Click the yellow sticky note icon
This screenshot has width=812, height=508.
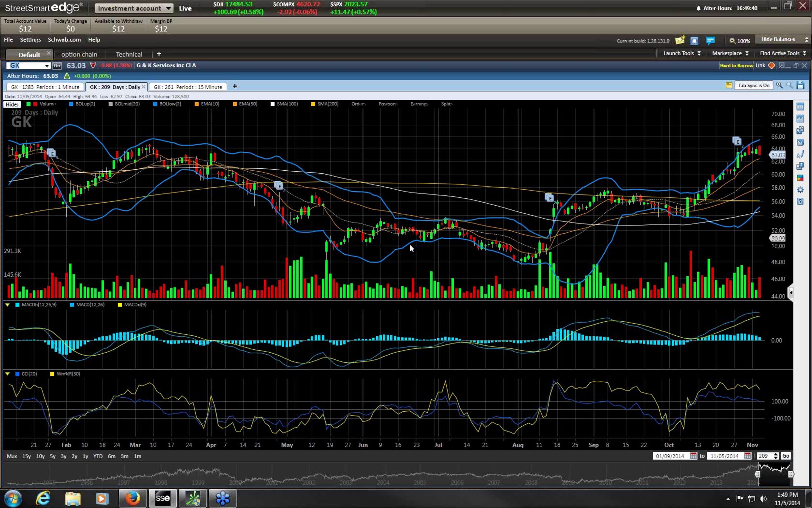tap(729, 85)
